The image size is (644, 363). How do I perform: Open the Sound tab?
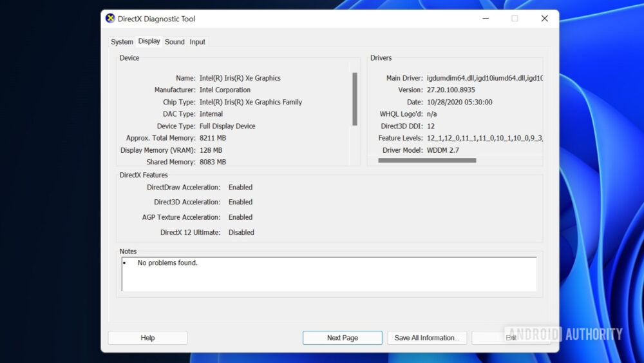tap(175, 42)
